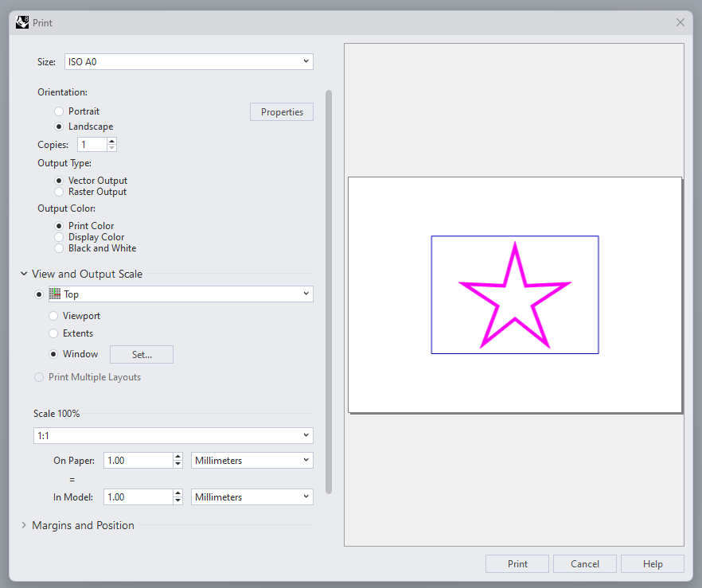Open the paper Size dropdown showing ISO A0

coord(188,61)
